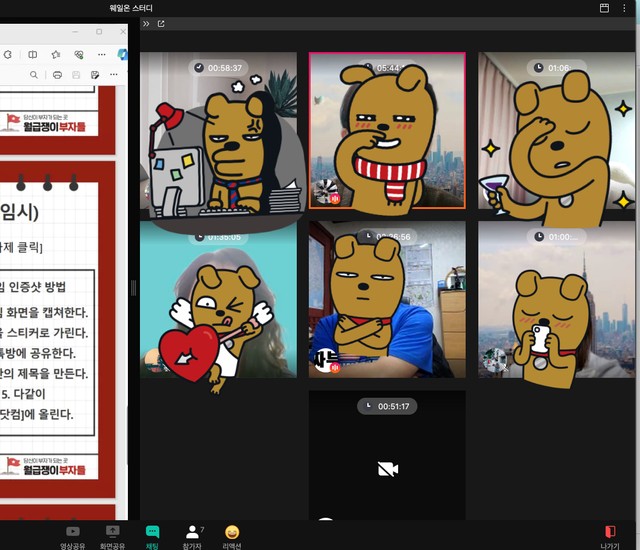Click audio indicator on scarf character tile
The height and width of the screenshot is (550, 640).
(335, 199)
